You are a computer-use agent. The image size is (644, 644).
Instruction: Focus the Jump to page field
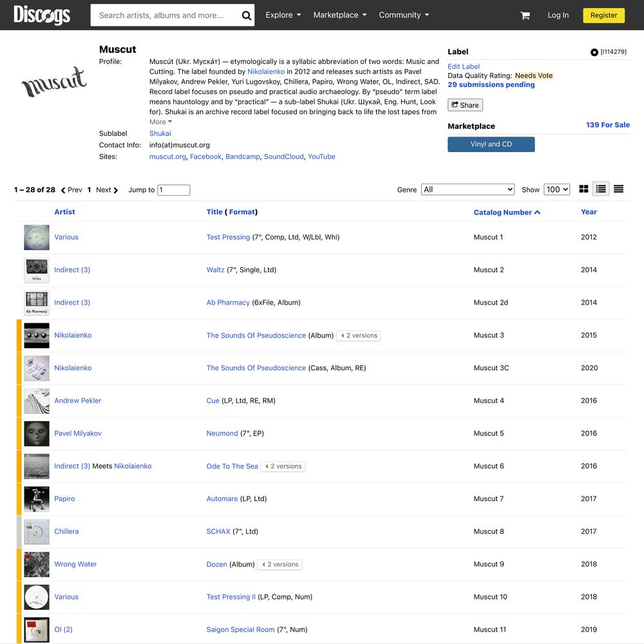coord(174,190)
